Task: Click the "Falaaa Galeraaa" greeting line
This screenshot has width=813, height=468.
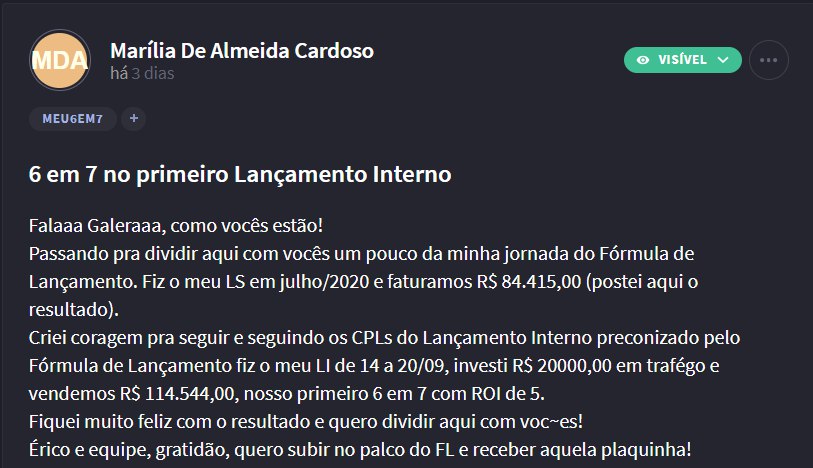Action: point(176,226)
